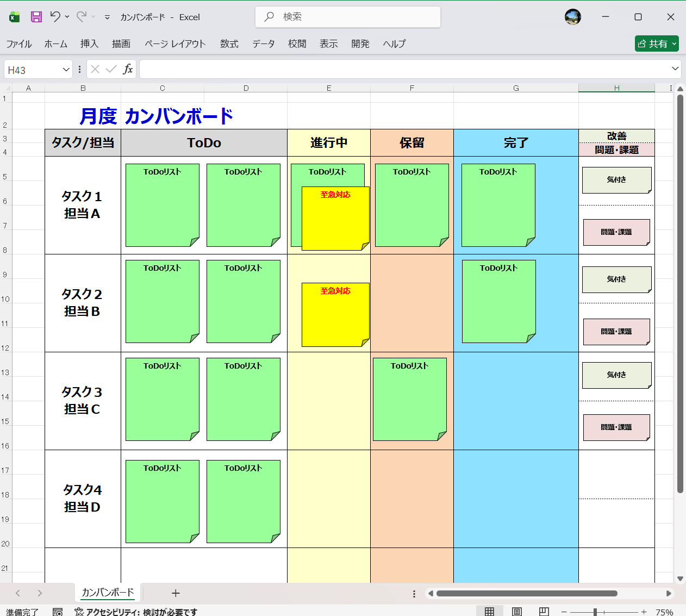Viewport: 686px width, 616px height.
Task: Open the Name Box dropdown arrow
Action: (x=66, y=69)
